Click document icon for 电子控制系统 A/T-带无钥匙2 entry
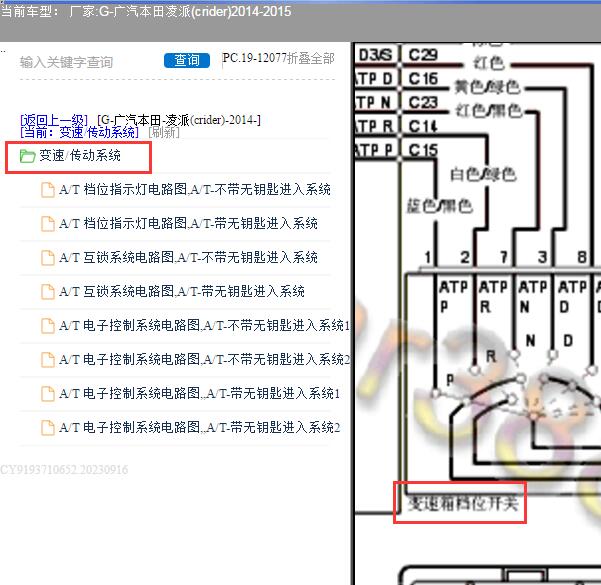 48,428
